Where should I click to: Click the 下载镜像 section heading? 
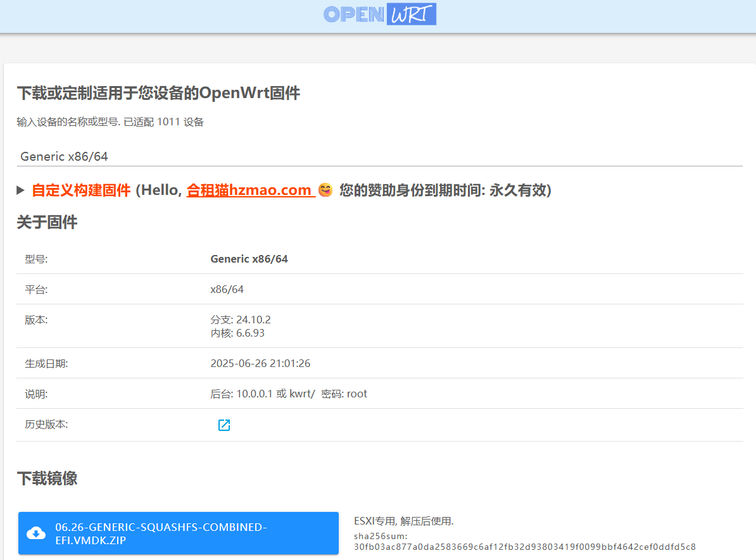click(x=47, y=478)
